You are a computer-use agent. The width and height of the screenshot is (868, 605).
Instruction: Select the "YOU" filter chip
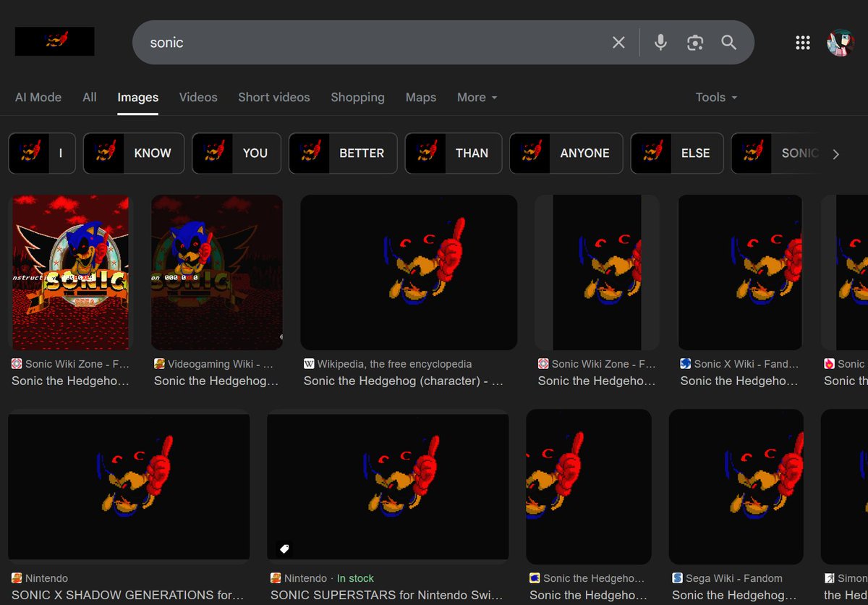click(237, 153)
